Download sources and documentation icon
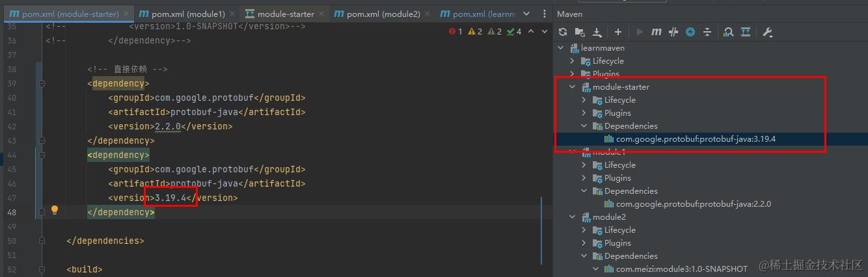This screenshot has width=868, height=277. [597, 32]
